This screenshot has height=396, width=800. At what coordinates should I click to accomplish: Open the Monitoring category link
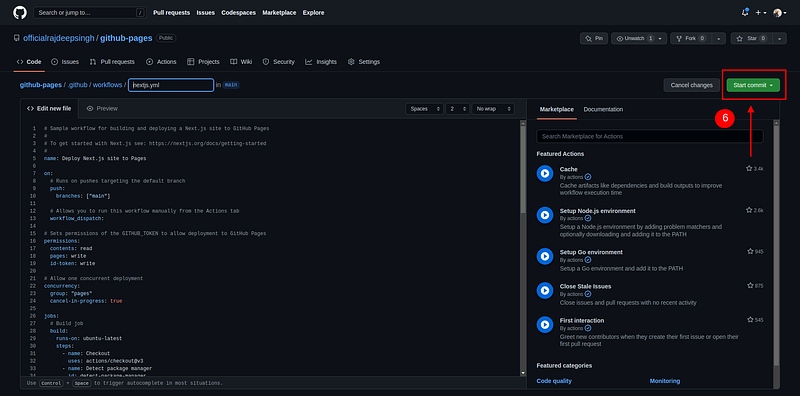pyautogui.click(x=665, y=381)
